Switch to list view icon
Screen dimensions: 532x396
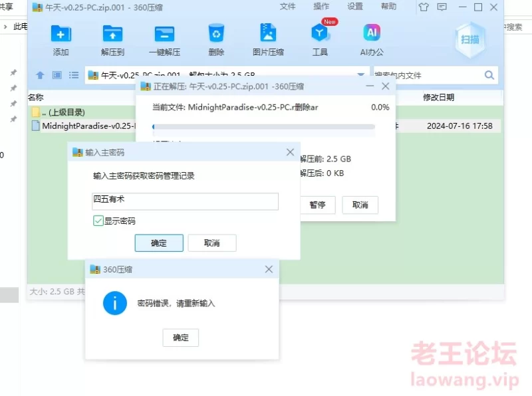point(74,75)
